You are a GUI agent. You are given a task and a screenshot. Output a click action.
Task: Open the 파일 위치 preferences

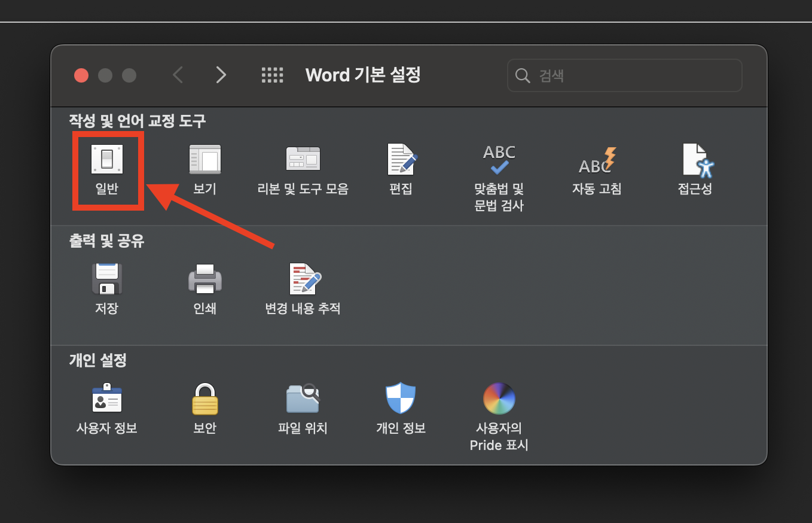coord(303,409)
